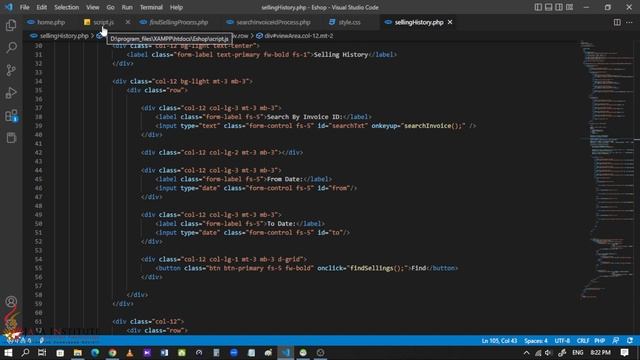Open the Run menu
This screenshot has width=640, height=360.
127,7
